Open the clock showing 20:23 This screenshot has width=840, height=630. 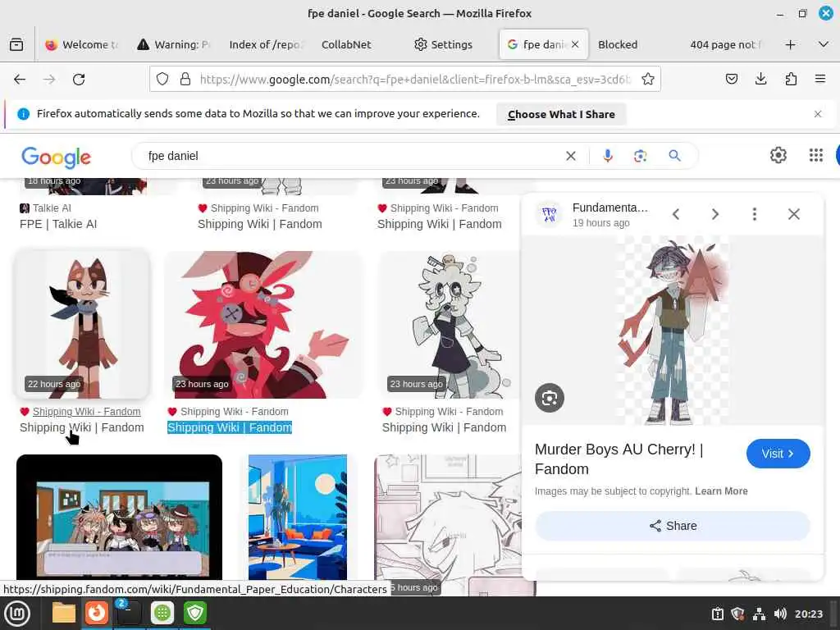tap(808, 614)
